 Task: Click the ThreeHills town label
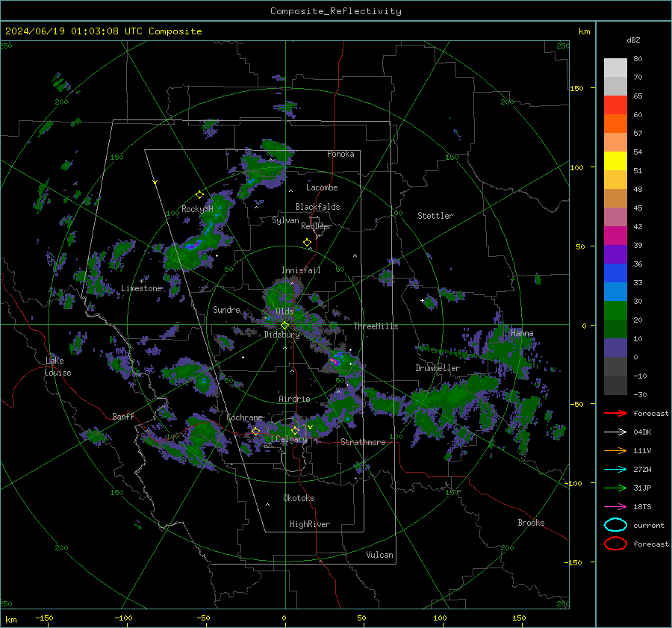pyautogui.click(x=376, y=326)
